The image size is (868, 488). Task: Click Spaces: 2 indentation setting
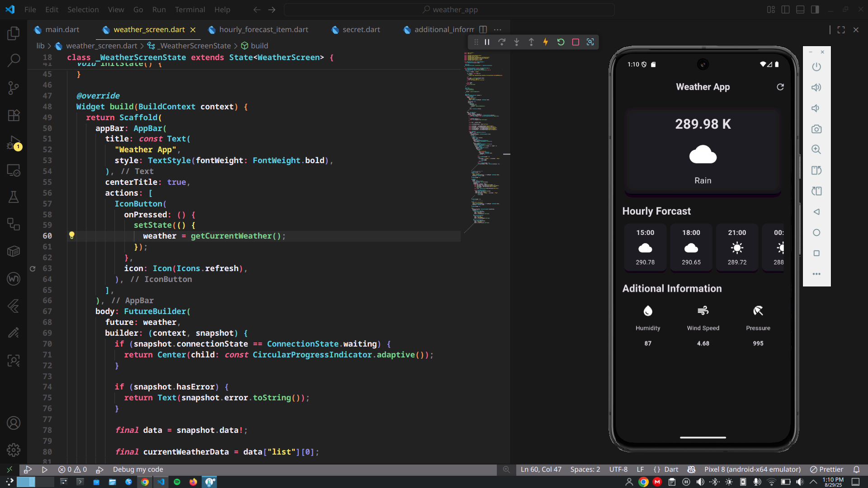585,469
